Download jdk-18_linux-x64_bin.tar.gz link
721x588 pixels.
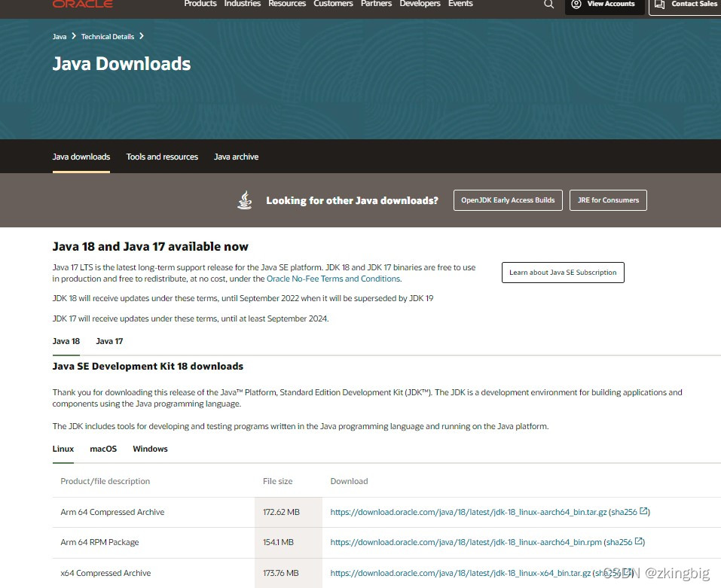460,573
